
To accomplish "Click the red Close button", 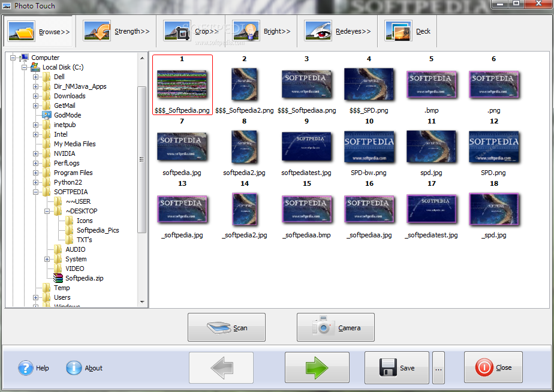I will point(493,367).
